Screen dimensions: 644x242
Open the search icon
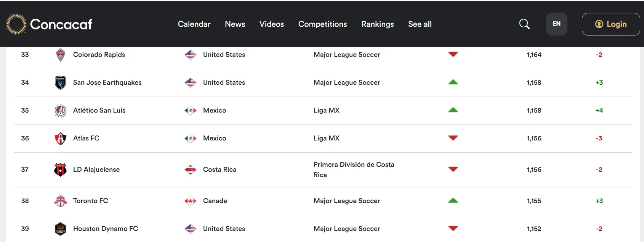tap(524, 24)
